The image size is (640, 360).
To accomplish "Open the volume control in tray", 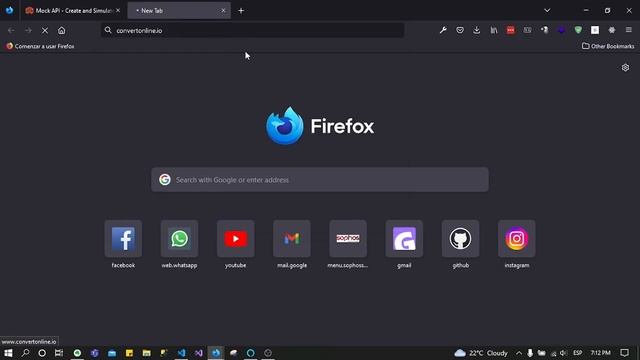I will (563, 353).
